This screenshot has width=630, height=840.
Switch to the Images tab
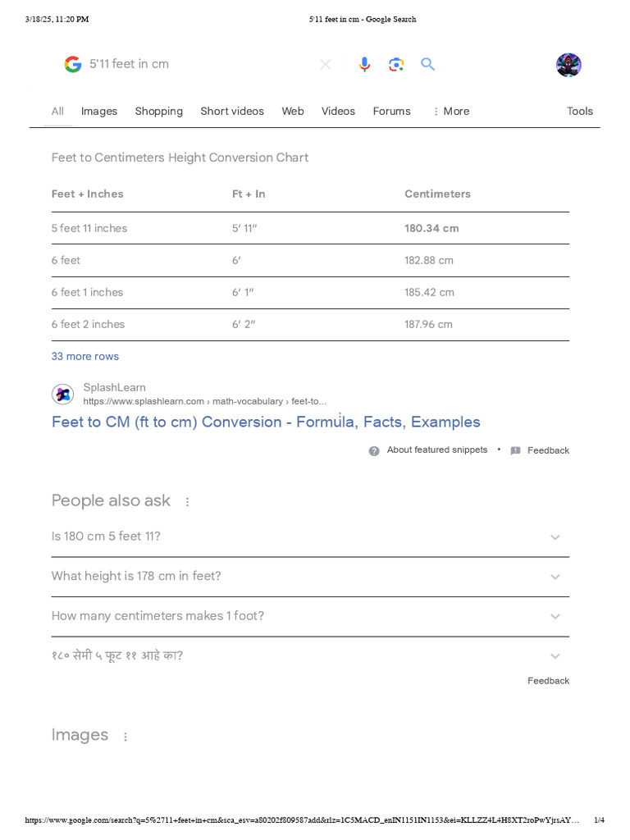99,112
